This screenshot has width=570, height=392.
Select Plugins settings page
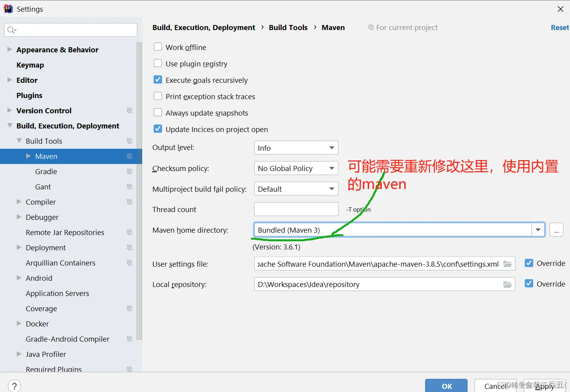click(29, 95)
